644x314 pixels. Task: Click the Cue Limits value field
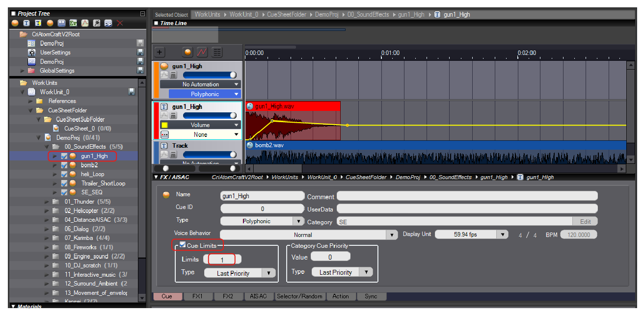coord(221,259)
